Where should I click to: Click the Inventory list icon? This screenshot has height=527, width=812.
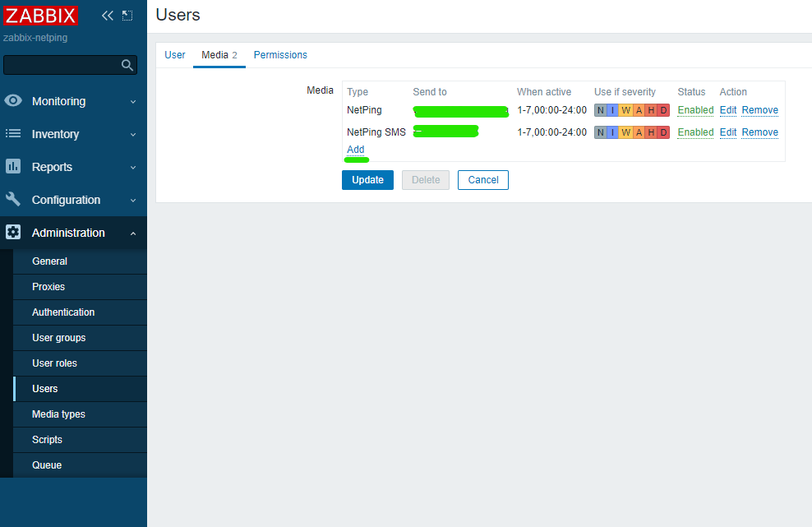(13, 134)
